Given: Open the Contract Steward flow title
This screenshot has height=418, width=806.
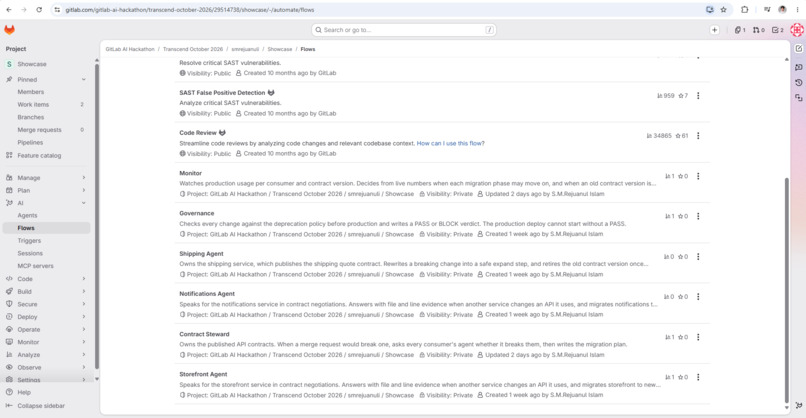Looking at the screenshot, I should point(204,334).
